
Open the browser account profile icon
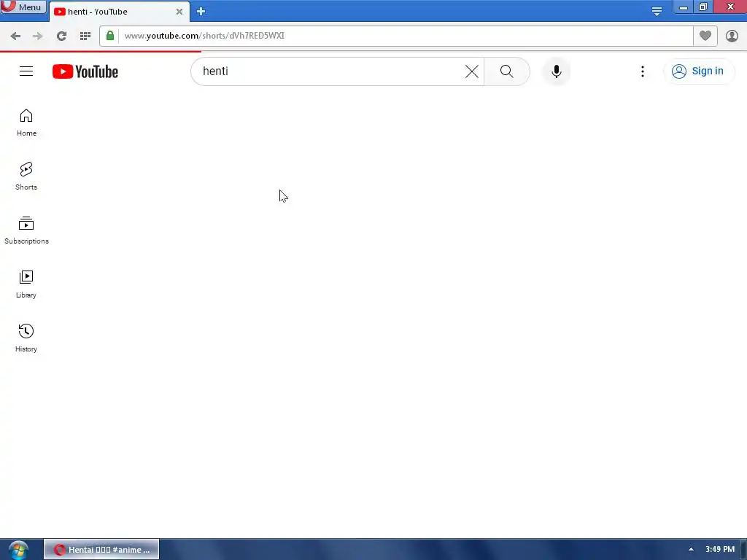(x=732, y=36)
